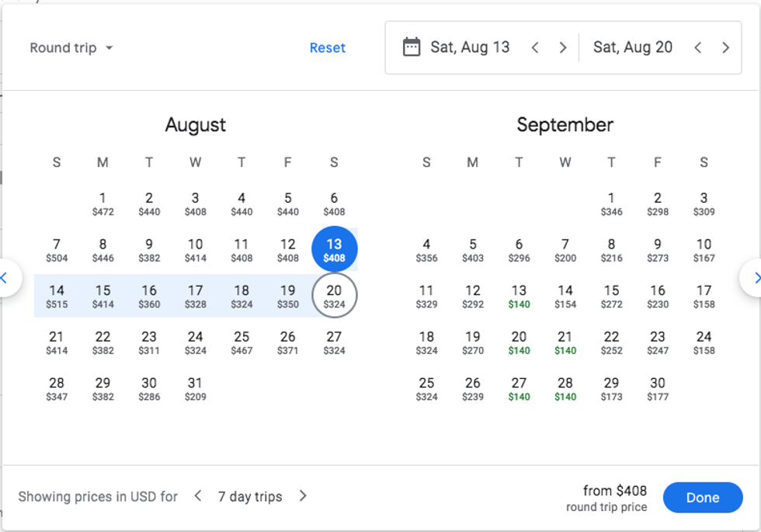Click the Sat, Aug 13 departure field
Screen dimensions: 761x532
tap(470, 47)
